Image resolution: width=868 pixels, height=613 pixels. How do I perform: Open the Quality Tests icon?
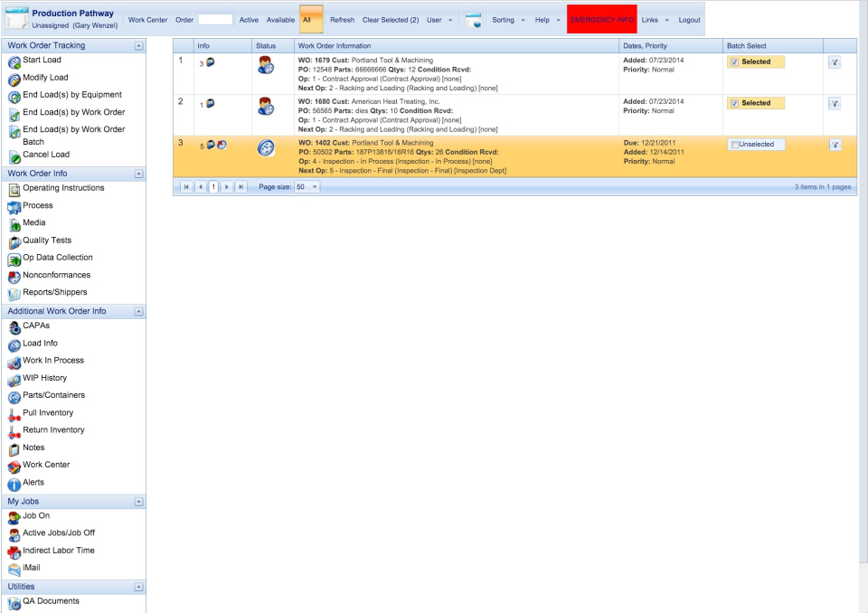(14, 243)
